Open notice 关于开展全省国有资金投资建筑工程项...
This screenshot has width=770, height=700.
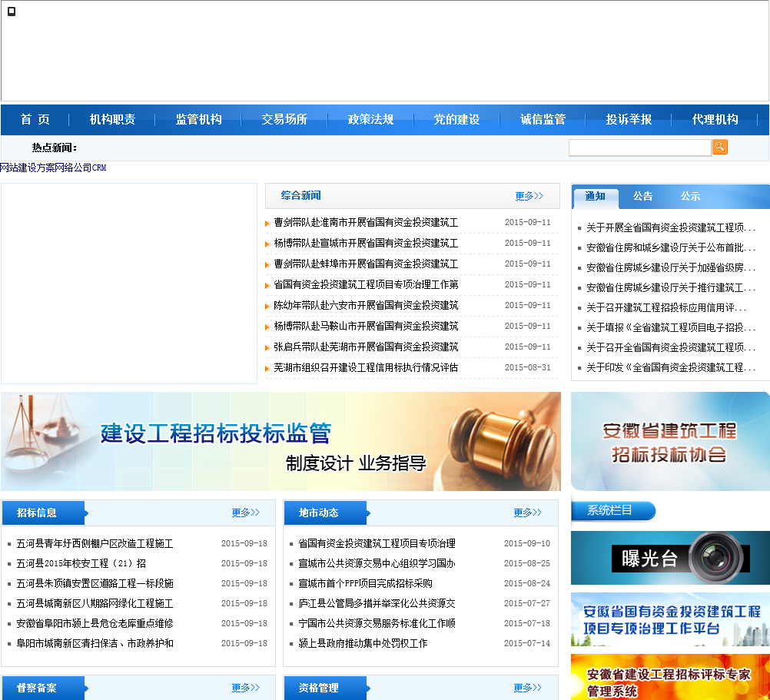[x=670, y=227]
